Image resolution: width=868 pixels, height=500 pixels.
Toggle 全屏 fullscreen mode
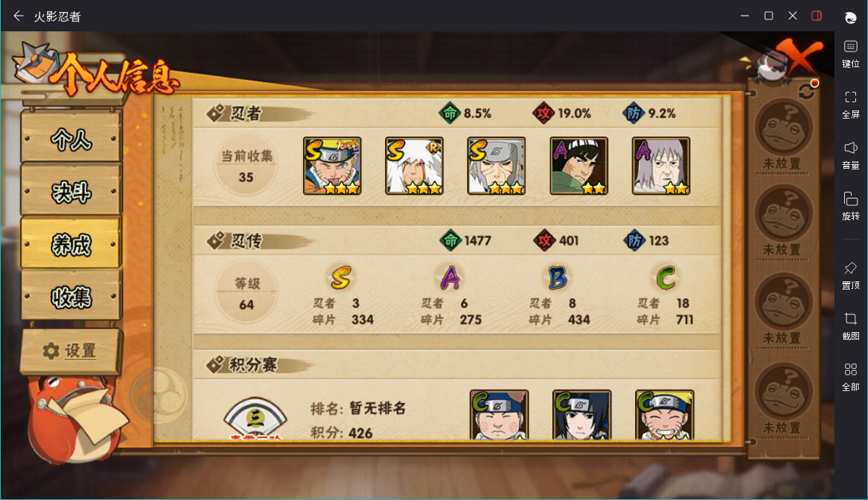pyautogui.click(x=850, y=104)
